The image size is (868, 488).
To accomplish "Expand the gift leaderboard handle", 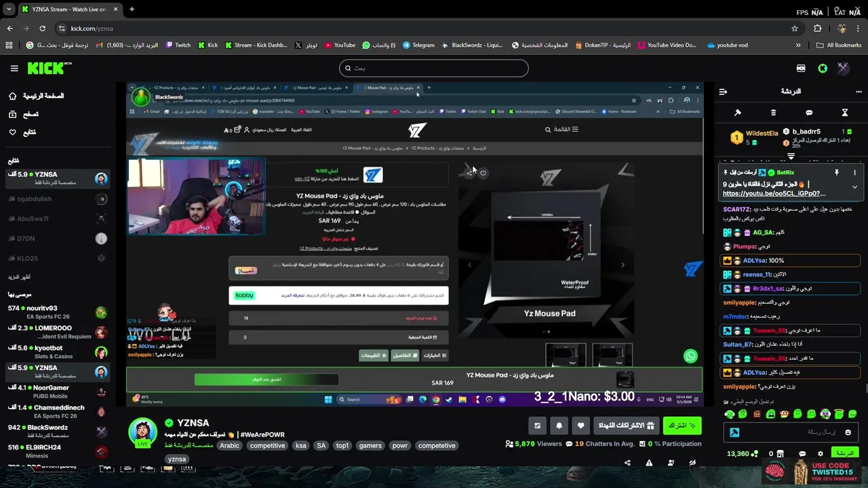I will tap(791, 157).
